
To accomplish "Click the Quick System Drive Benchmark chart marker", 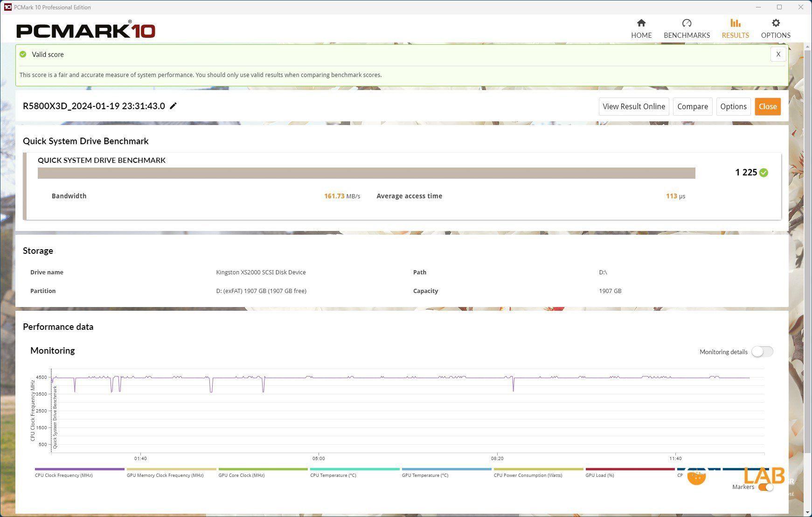I will [x=55, y=417].
